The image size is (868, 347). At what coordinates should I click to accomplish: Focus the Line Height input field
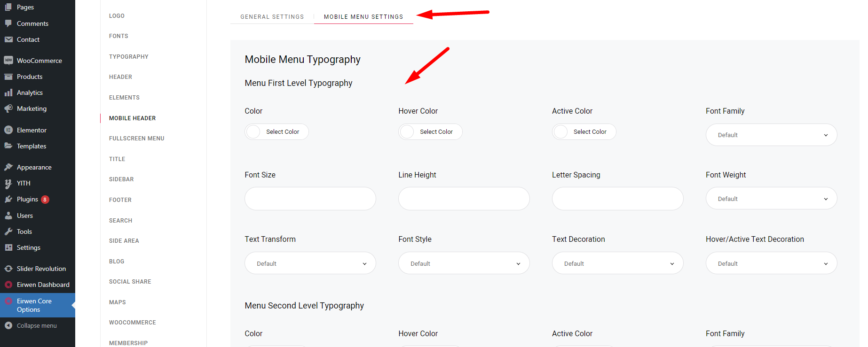coord(464,199)
